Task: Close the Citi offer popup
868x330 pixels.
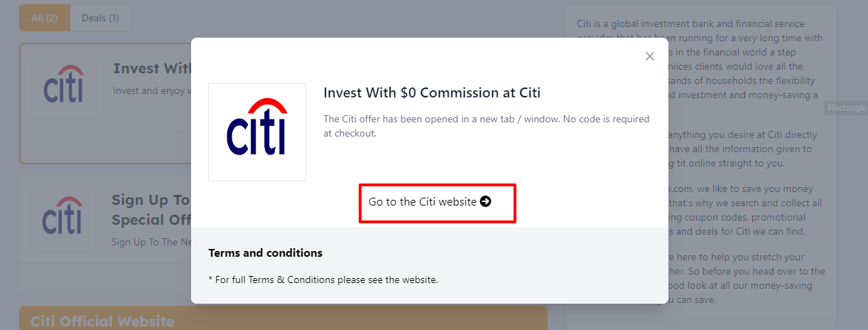Action: tap(649, 56)
